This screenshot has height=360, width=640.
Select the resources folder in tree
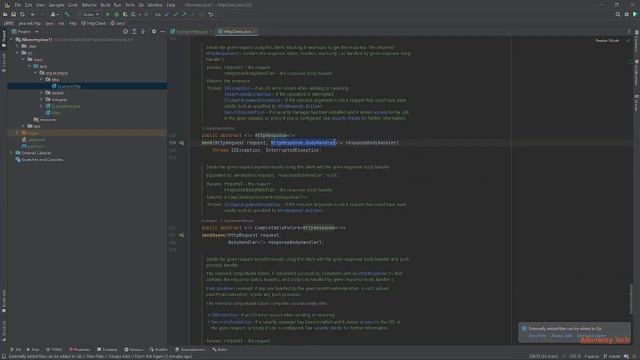pos(44,120)
